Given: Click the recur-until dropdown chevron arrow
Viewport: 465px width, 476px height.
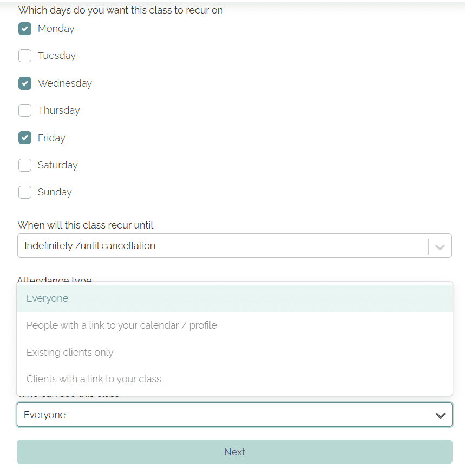Looking at the screenshot, I should click(x=440, y=246).
